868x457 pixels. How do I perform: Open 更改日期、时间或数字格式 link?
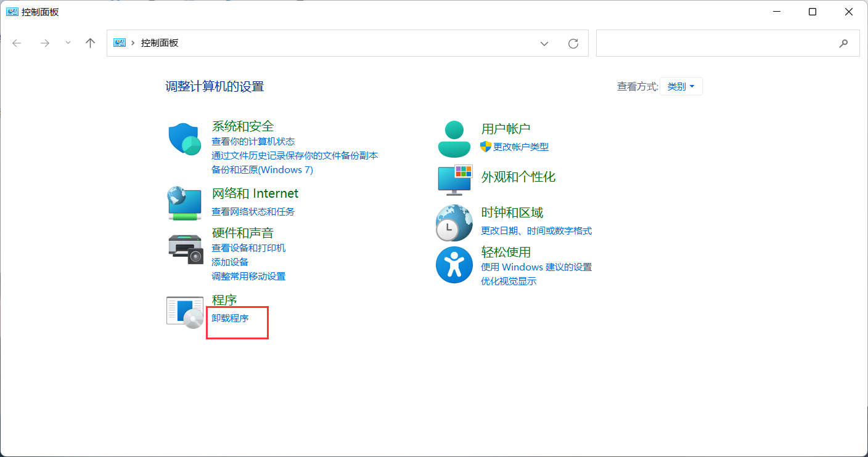coord(536,230)
